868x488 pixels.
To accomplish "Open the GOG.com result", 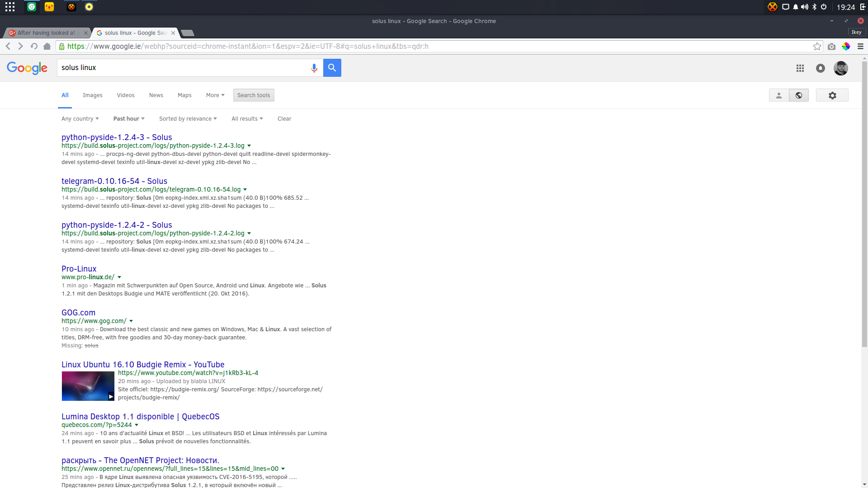I will click(79, 313).
